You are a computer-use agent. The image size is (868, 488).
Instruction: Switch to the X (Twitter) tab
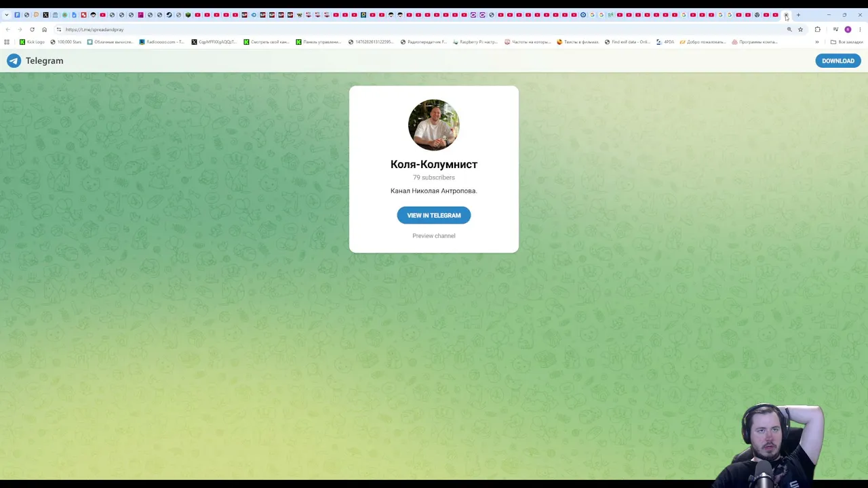[x=45, y=15]
